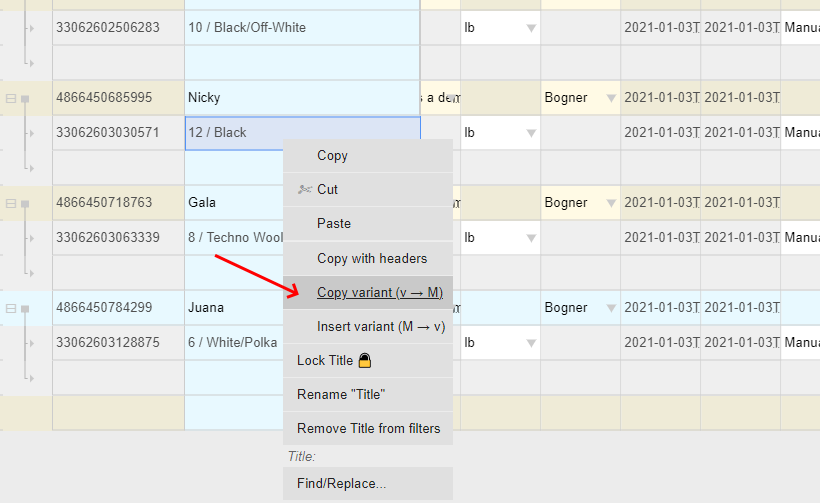Image resolution: width=820 pixels, height=503 pixels.
Task: Click the scissors icon beside Cut
Action: tap(304, 190)
